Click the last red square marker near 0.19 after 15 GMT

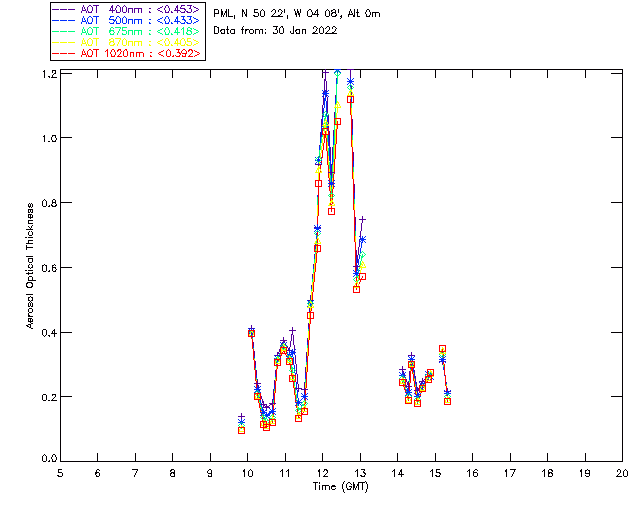[x=448, y=401]
